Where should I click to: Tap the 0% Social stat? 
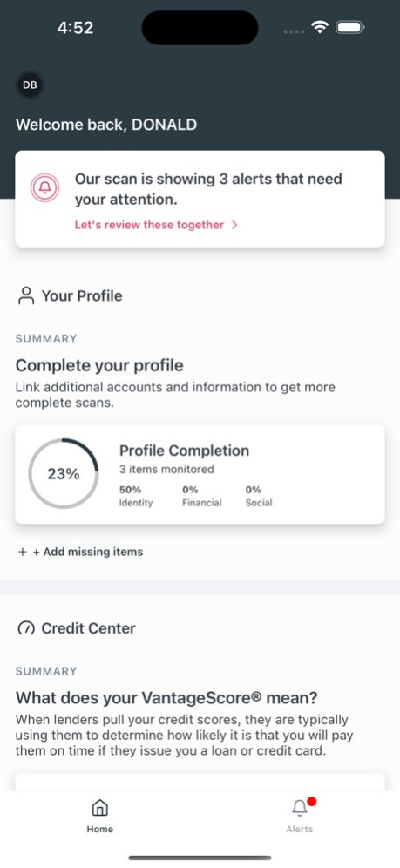point(259,496)
